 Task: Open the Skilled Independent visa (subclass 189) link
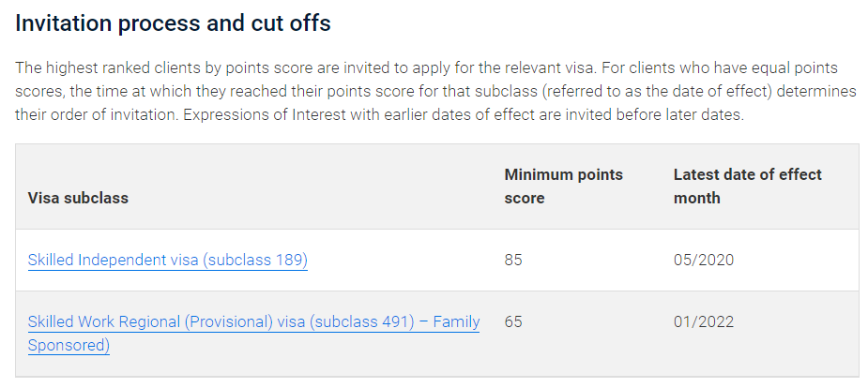click(168, 260)
